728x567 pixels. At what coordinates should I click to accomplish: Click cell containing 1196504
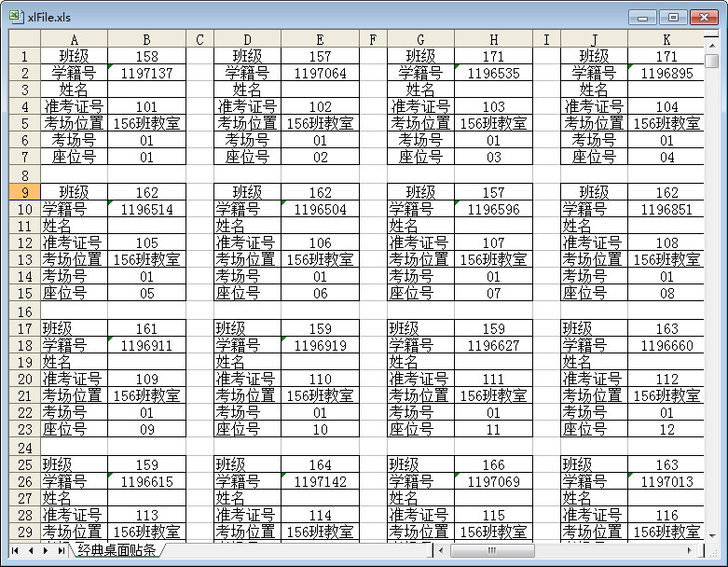pos(321,210)
